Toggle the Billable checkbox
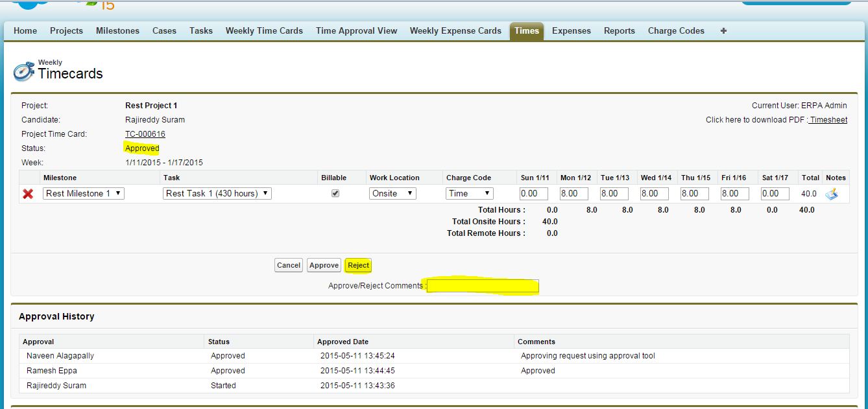868x409 pixels. (335, 193)
